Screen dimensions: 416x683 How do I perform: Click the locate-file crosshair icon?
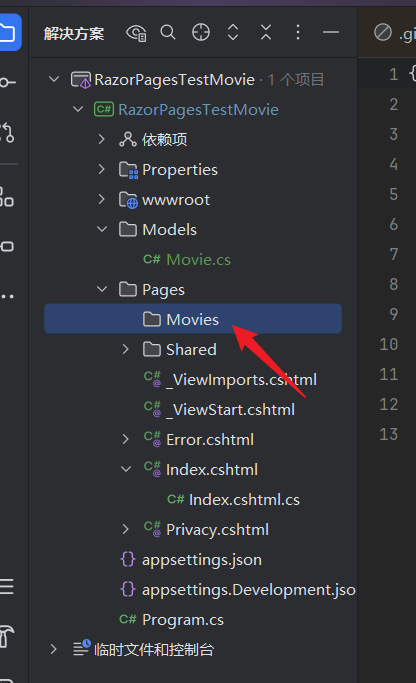[201, 32]
